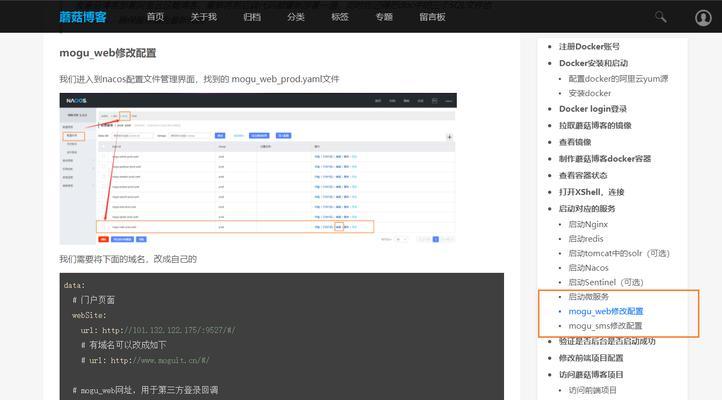Click the '# 门户页面' comment line
The height and width of the screenshot is (400, 722).
93,300
